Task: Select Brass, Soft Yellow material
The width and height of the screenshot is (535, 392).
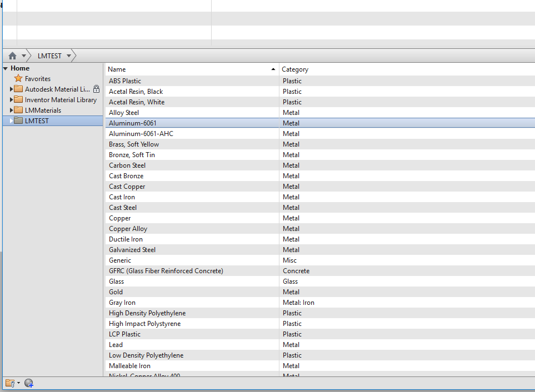Action: click(x=134, y=144)
